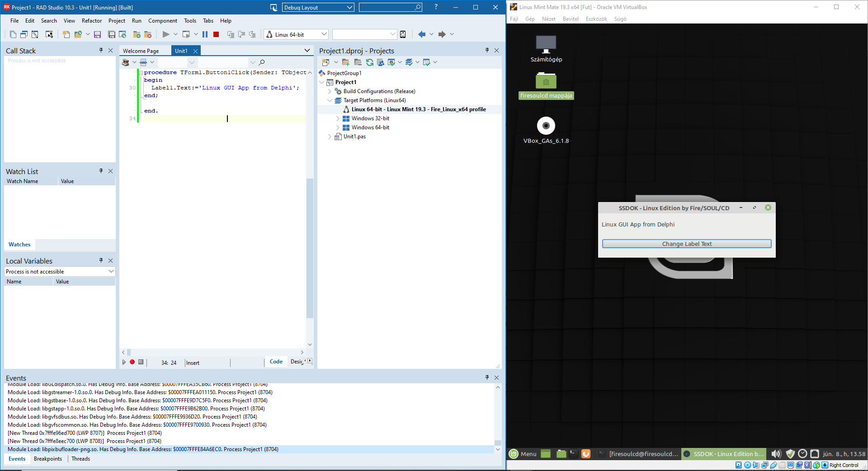Open the Mint Menu button

click(x=523, y=454)
